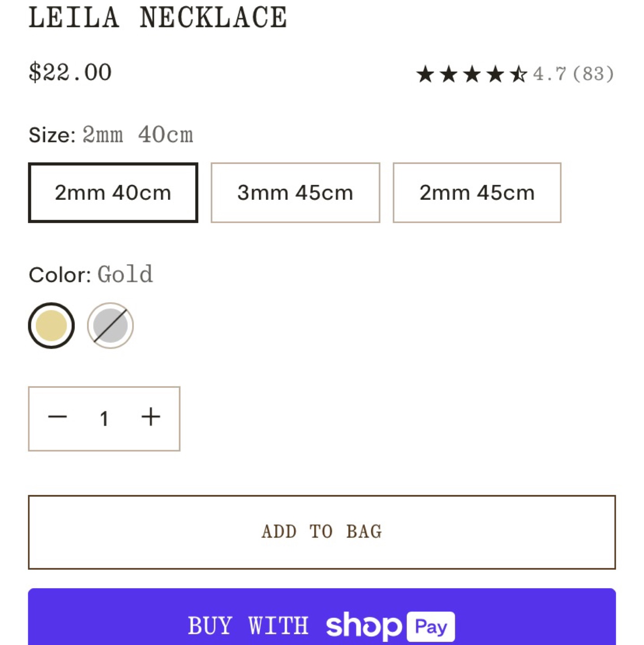644x645 pixels.
Task: Click the half-filled fifth star icon
Action: click(519, 74)
